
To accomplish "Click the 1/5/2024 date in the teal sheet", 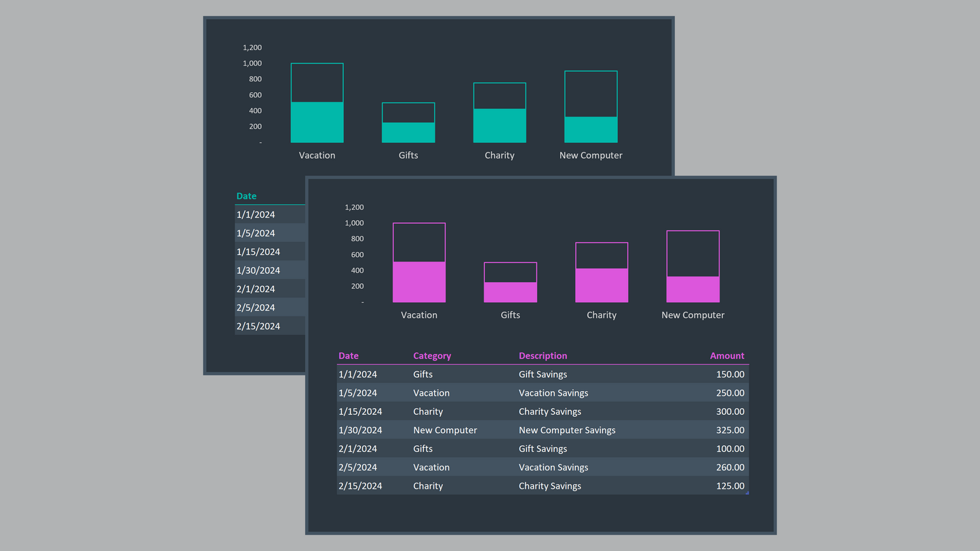I will coord(256,233).
